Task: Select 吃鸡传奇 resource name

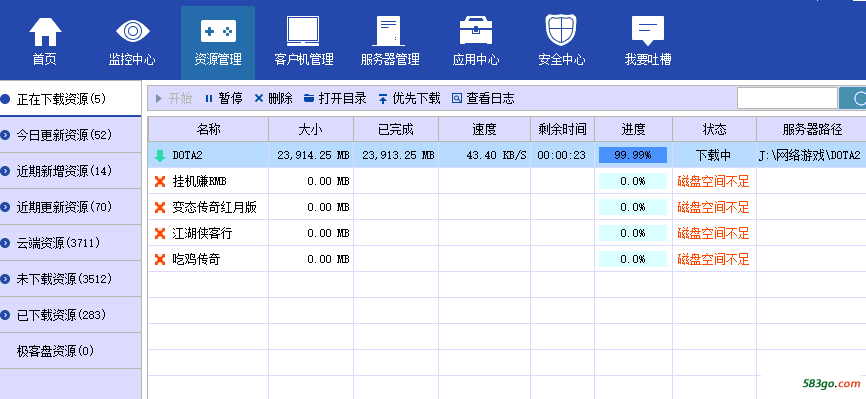Action: 196,259
